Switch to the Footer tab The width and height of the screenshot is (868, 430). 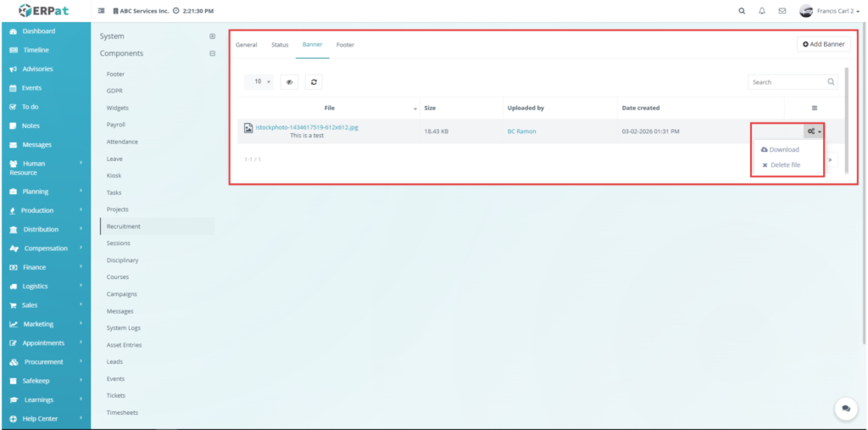[x=346, y=45]
